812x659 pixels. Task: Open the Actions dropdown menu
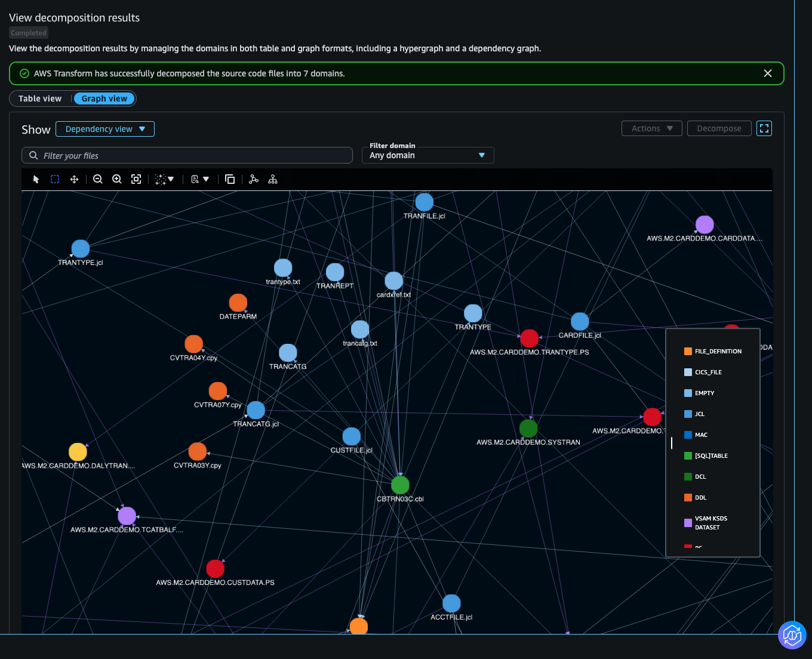coord(652,128)
